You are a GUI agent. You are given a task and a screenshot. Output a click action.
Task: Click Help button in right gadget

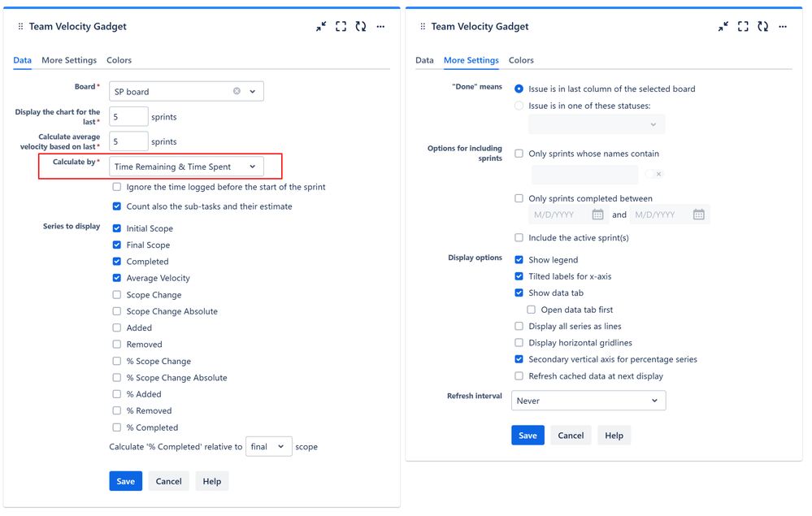click(x=614, y=436)
